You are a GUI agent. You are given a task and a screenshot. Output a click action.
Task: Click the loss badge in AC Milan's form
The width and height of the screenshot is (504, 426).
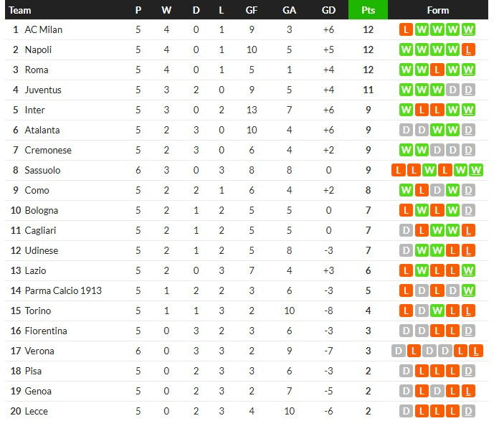coord(406,29)
